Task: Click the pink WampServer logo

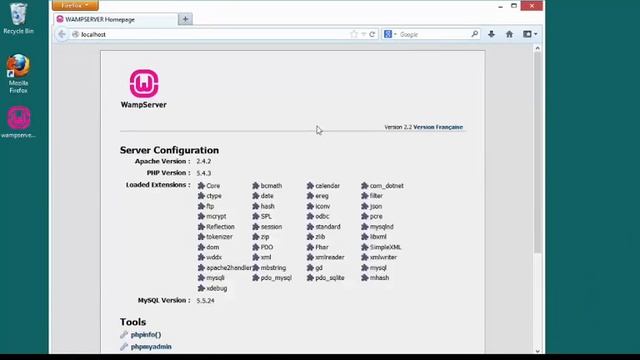Action: pos(144,83)
